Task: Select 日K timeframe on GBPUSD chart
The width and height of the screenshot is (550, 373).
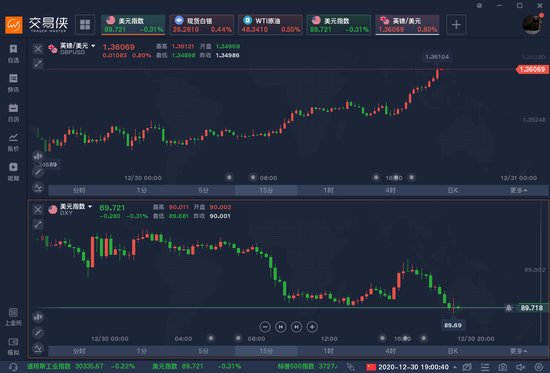Action: [453, 190]
